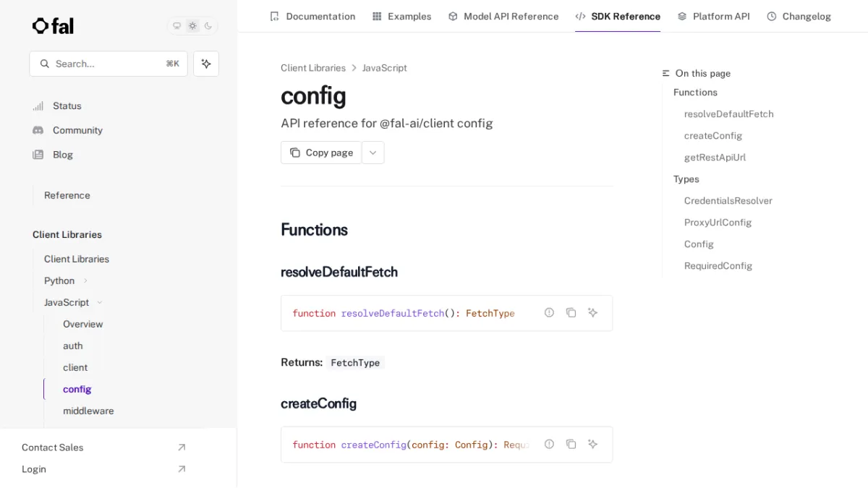Jump to createConfig in outline
Viewport: 868px width, 488px height.
[713, 136]
